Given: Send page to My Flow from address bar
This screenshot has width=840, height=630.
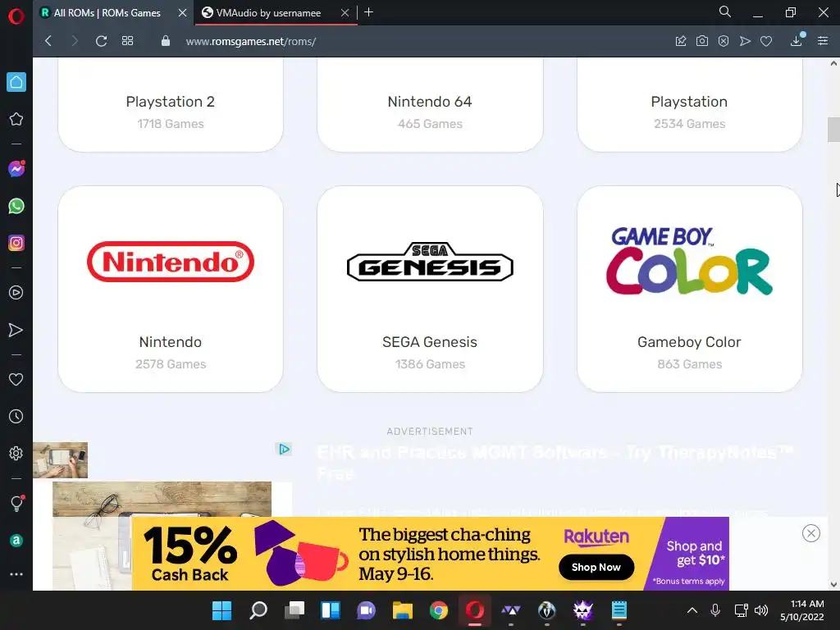Looking at the screenshot, I should coord(745,41).
